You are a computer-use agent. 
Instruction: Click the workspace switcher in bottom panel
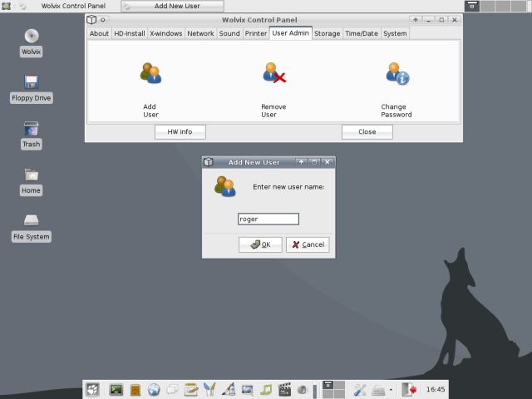[x=333, y=390]
